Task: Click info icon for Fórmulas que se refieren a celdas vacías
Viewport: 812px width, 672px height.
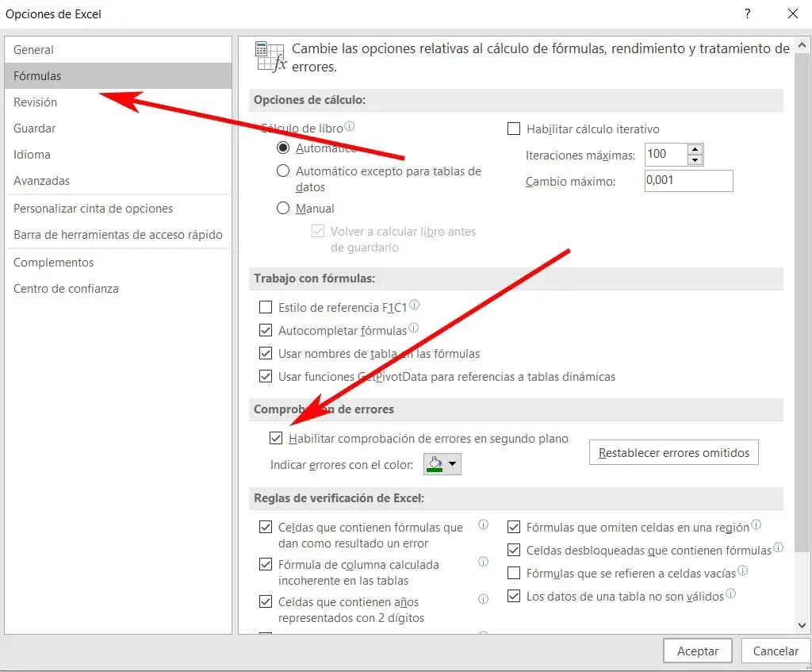Action: pos(742,570)
